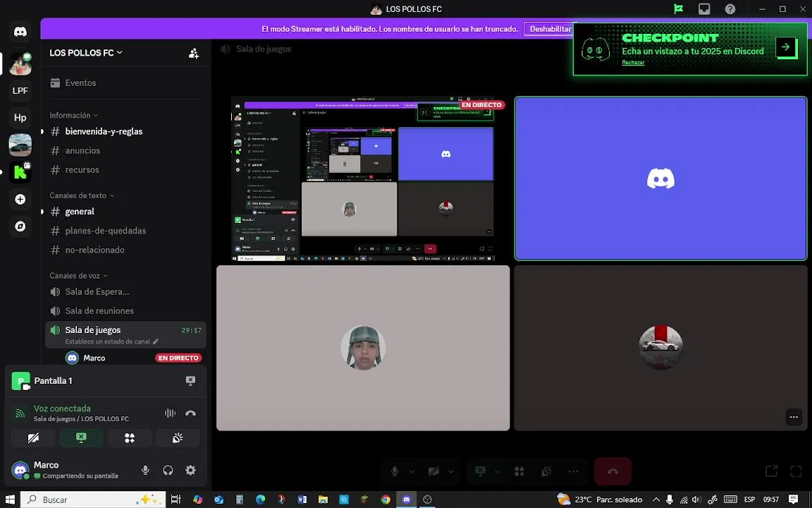
Task: Deafen with headphones icon in the user panel
Action: click(x=168, y=470)
